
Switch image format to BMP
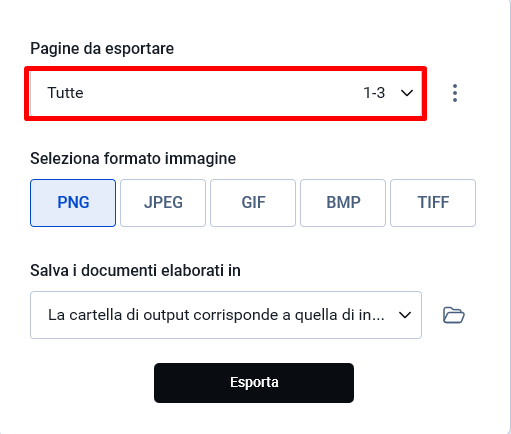pyautogui.click(x=343, y=203)
